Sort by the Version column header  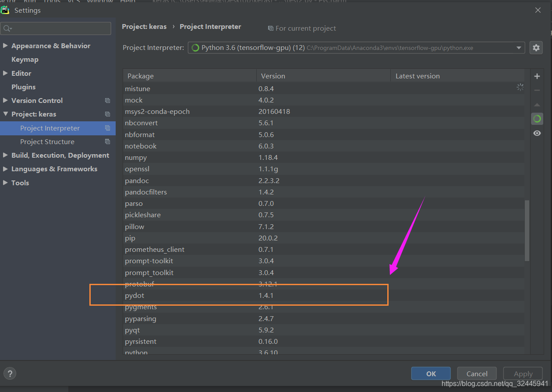(x=323, y=76)
